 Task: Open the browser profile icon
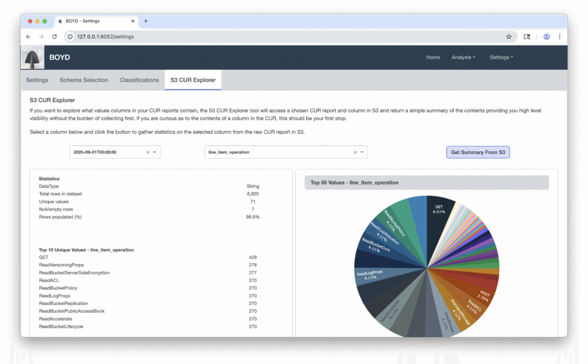click(x=546, y=37)
